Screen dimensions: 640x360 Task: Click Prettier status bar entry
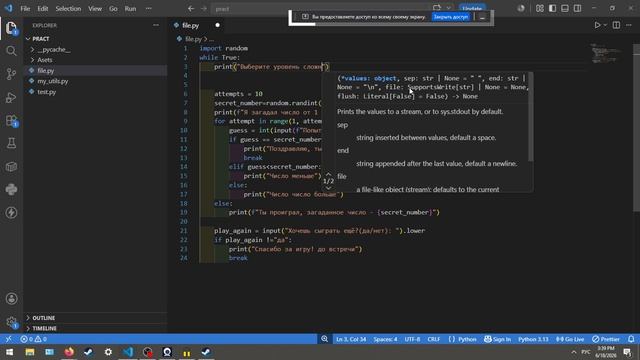[606, 339]
